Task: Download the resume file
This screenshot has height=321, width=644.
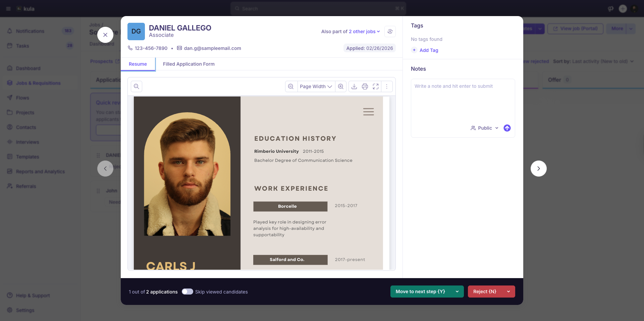Action: click(354, 86)
